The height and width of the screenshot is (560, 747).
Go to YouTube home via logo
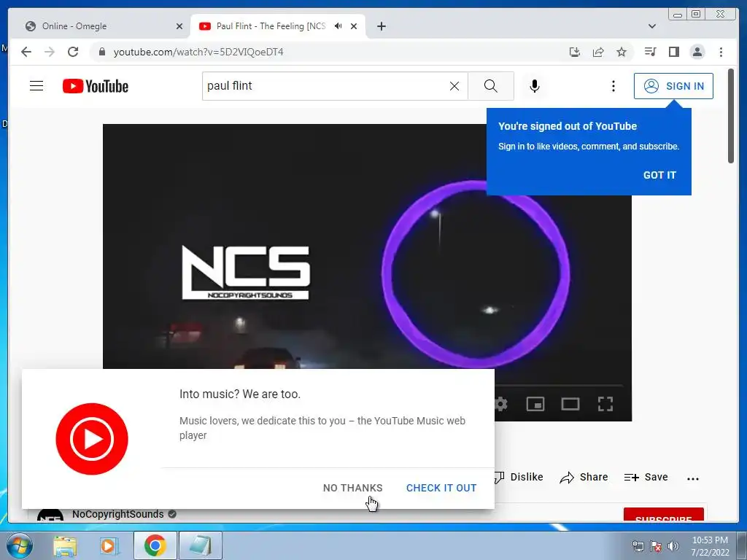click(96, 86)
